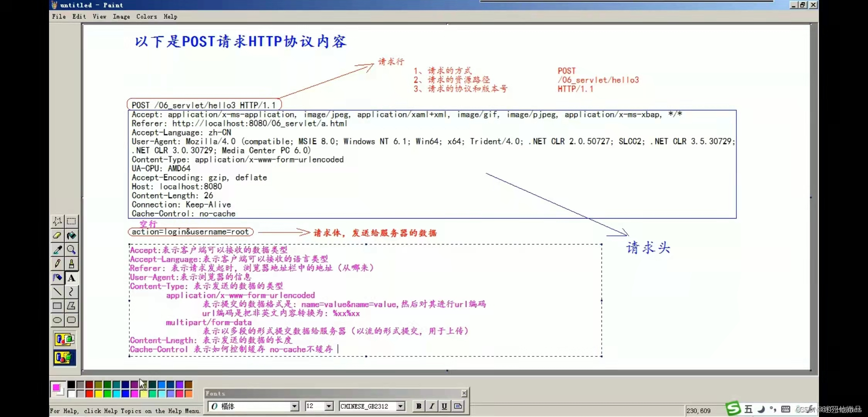Click the IME punctuation mode icon
The width and height of the screenshot is (868, 417).
pos(773,409)
